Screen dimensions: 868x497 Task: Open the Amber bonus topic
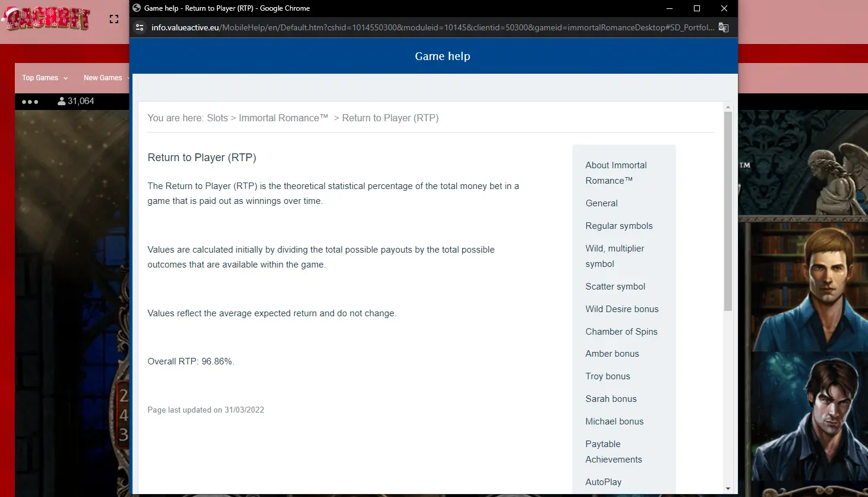tap(612, 354)
